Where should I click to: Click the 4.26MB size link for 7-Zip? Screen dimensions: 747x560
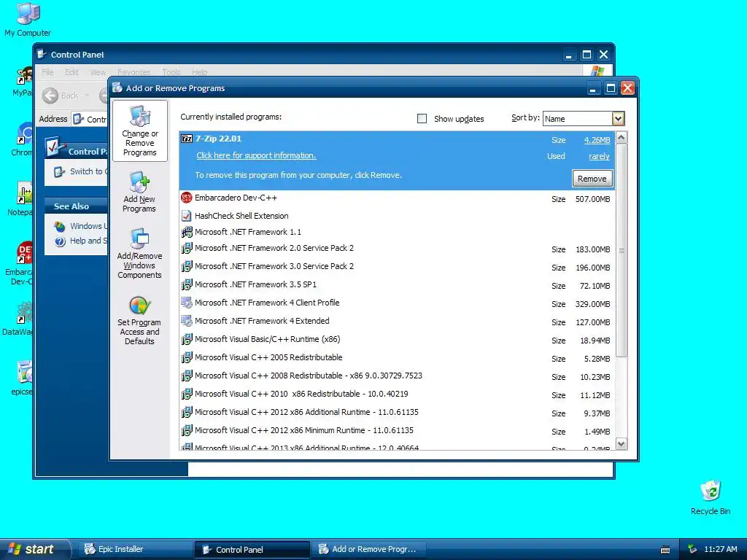click(x=597, y=140)
